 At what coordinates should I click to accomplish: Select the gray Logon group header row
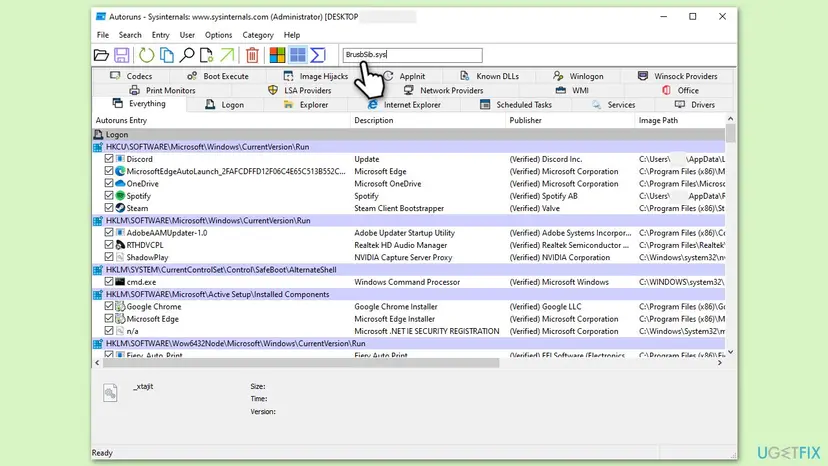point(409,135)
